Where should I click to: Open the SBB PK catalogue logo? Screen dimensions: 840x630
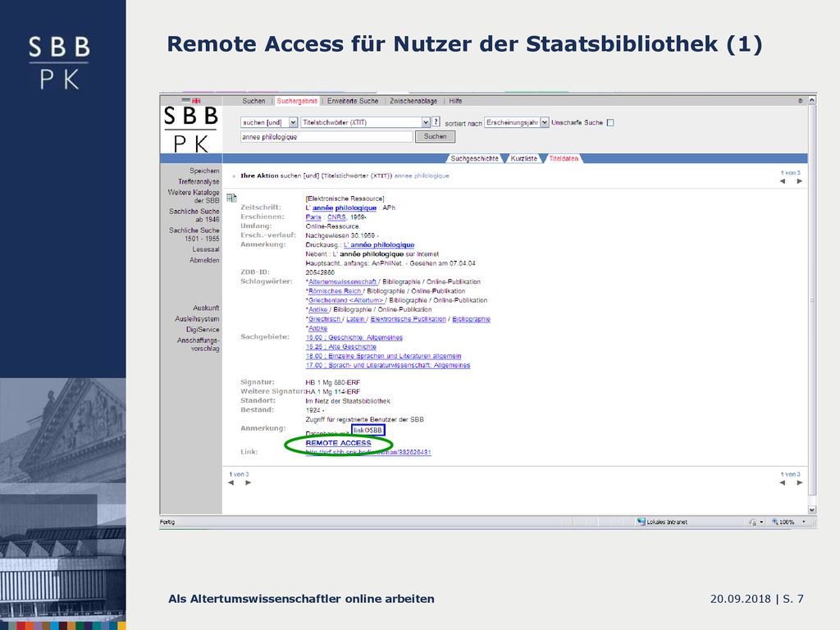(190, 129)
